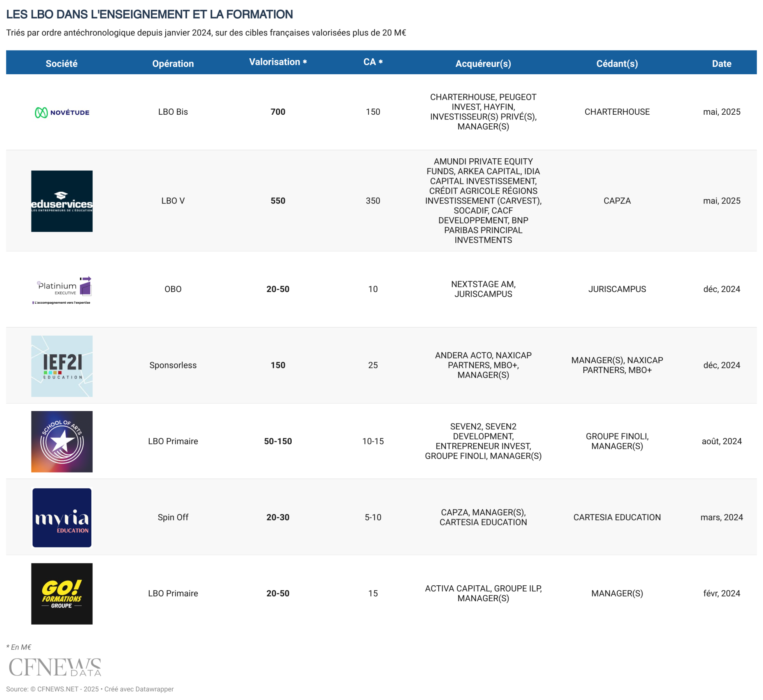Click the Eduservices logo
Image resolution: width=763 pixels, height=700 pixels.
62,201
